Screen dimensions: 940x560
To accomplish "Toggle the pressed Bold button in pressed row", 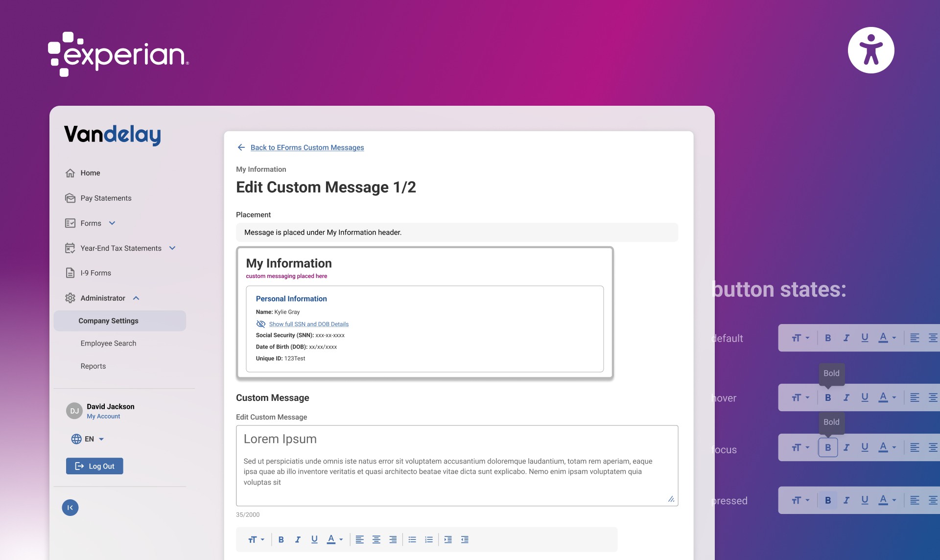I will [828, 500].
